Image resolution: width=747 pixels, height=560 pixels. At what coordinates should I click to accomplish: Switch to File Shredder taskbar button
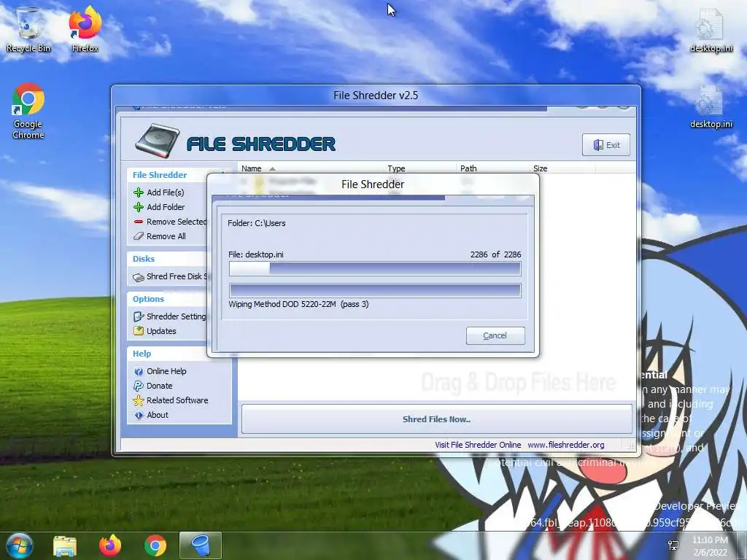point(201,545)
